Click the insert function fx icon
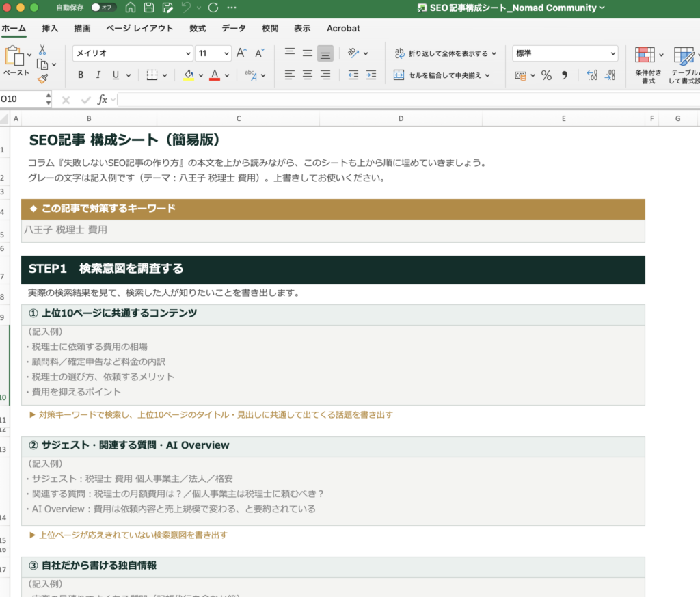Viewport: 700px width, 597px height. pyautogui.click(x=103, y=99)
